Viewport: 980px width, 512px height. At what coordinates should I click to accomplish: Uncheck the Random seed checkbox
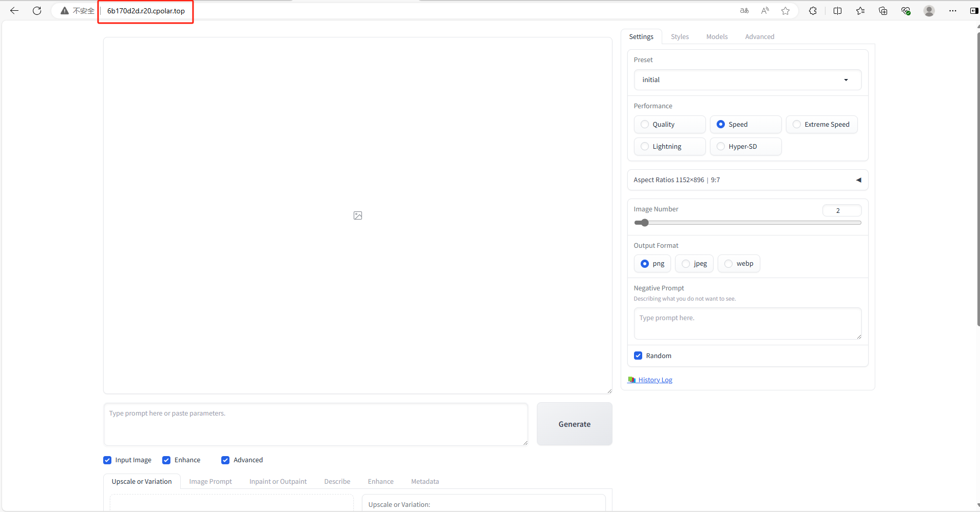[x=638, y=356]
